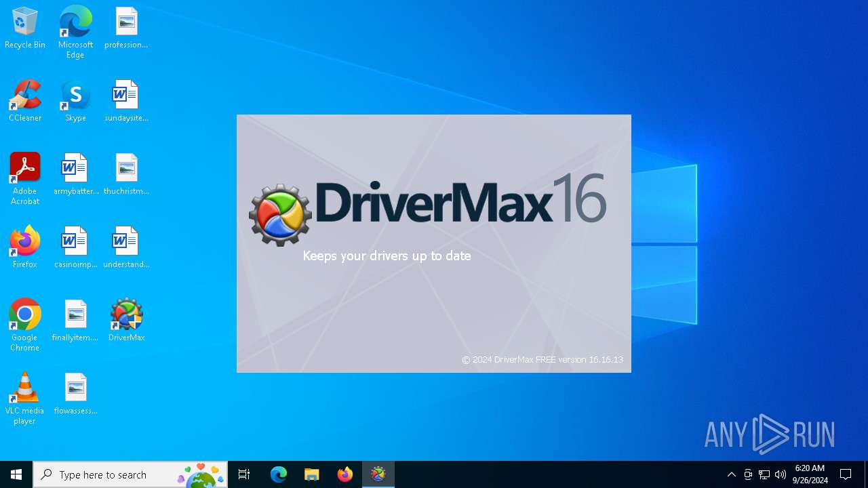Open the Windows Start menu
Screen dimensions: 868x488
[16, 474]
